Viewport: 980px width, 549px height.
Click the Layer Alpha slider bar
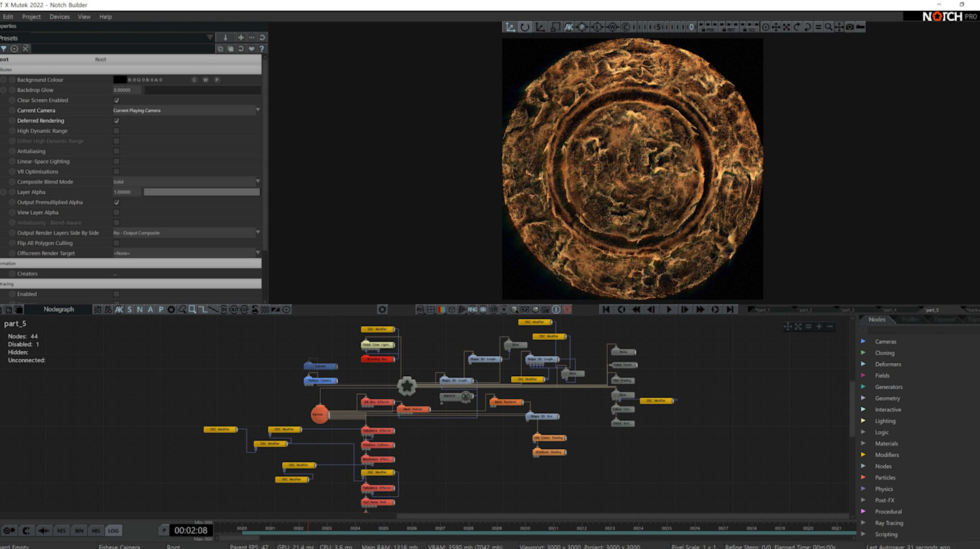pos(202,192)
